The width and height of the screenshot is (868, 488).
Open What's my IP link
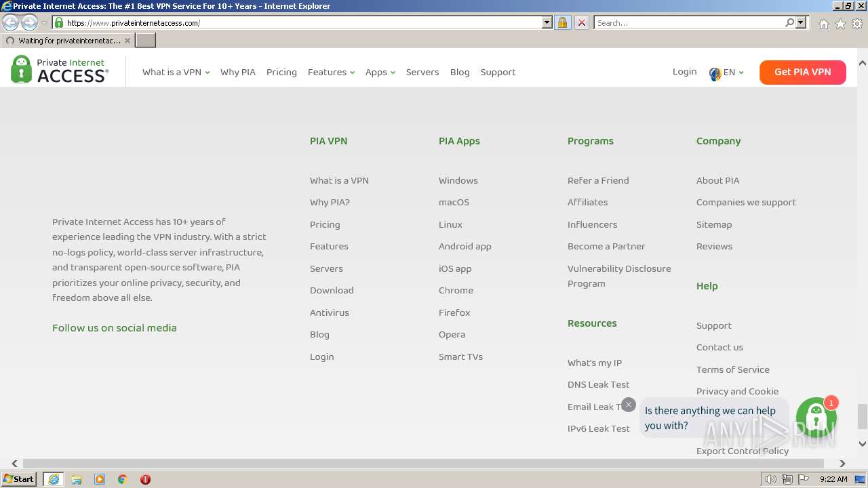pos(595,363)
